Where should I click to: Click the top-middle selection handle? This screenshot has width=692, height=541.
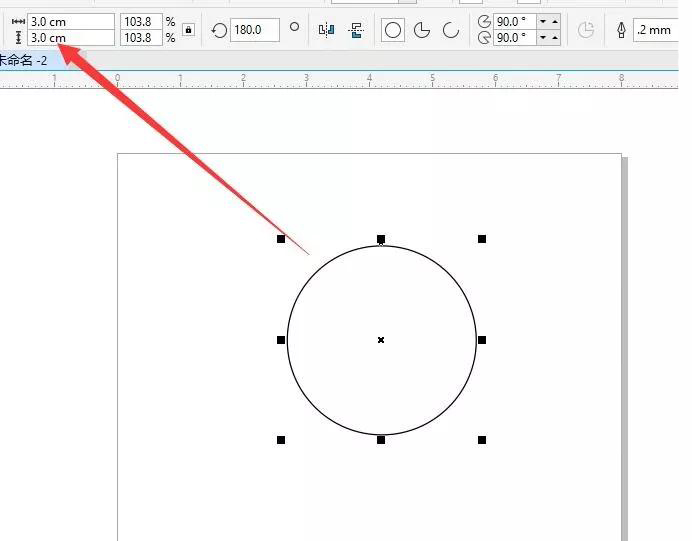pos(381,239)
